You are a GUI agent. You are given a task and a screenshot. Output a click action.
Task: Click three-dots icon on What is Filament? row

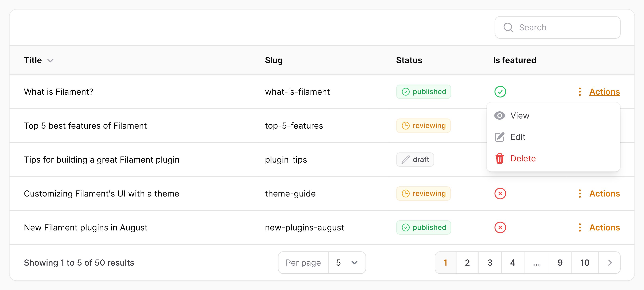(579, 92)
